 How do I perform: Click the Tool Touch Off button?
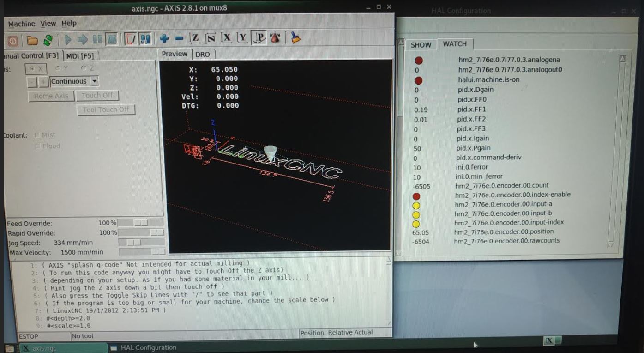click(x=106, y=110)
